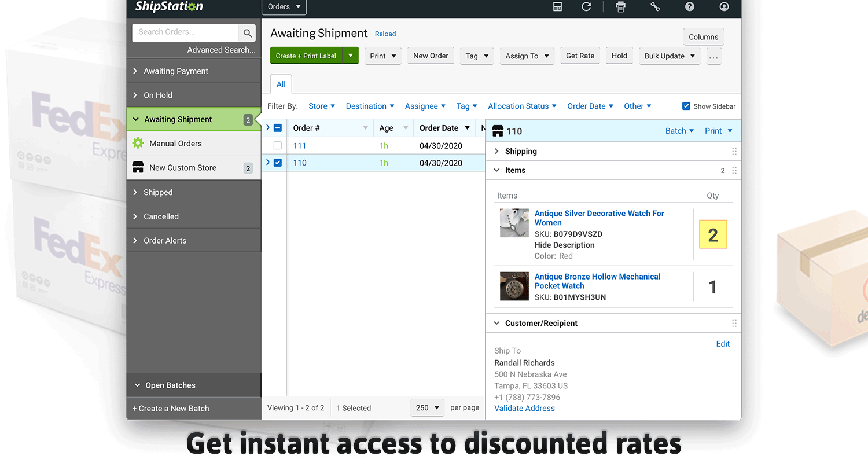Tick the checkbox for order 111
868x463 pixels.
coord(278,146)
